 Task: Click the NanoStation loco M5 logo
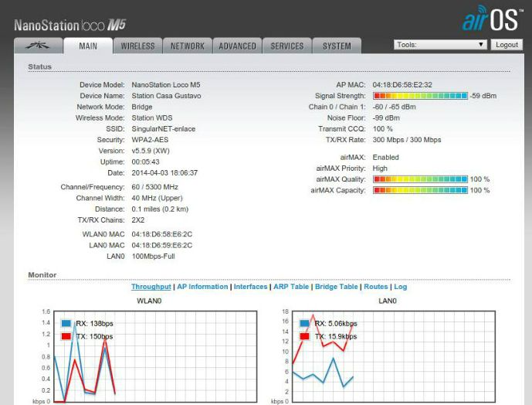pyautogui.click(x=69, y=25)
